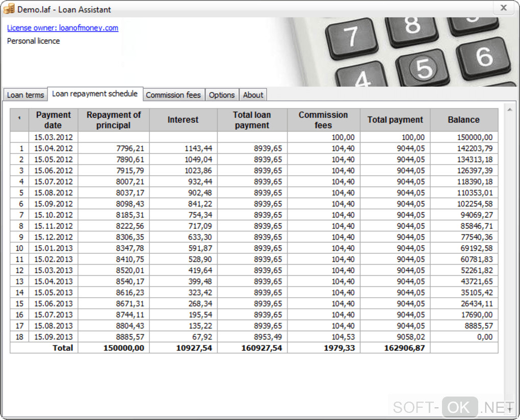Select total loan payment cell 8953,49
This screenshot has width=520, height=420.
[x=252, y=337]
